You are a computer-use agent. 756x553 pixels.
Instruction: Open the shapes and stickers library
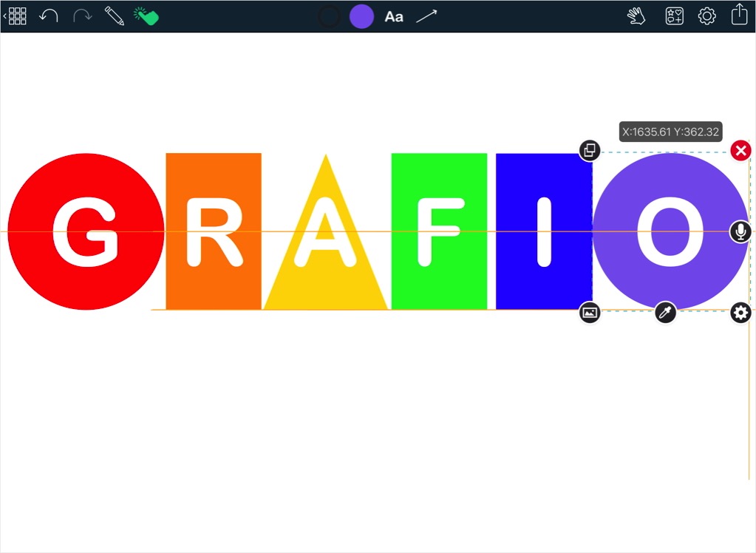[x=674, y=16]
